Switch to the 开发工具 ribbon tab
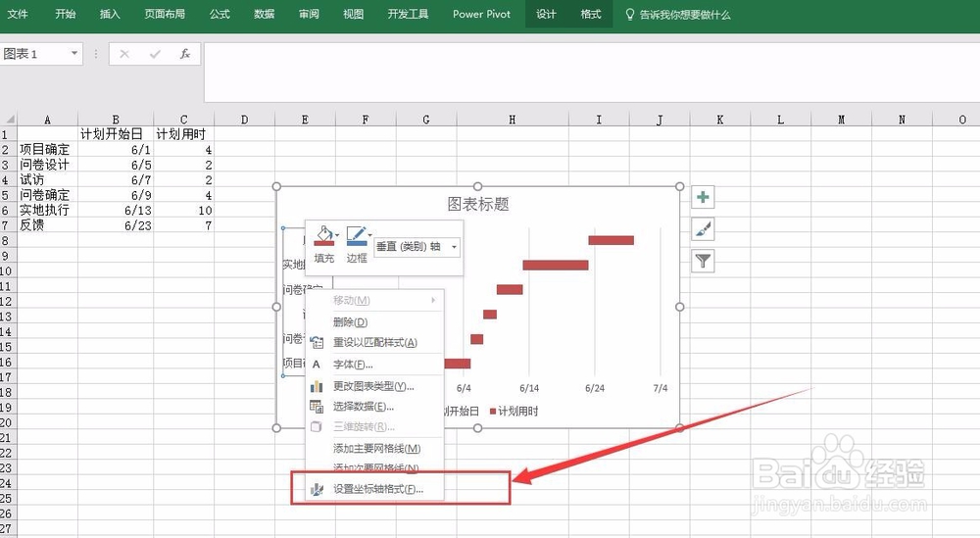Screen dimensions: 980x538 408,14
